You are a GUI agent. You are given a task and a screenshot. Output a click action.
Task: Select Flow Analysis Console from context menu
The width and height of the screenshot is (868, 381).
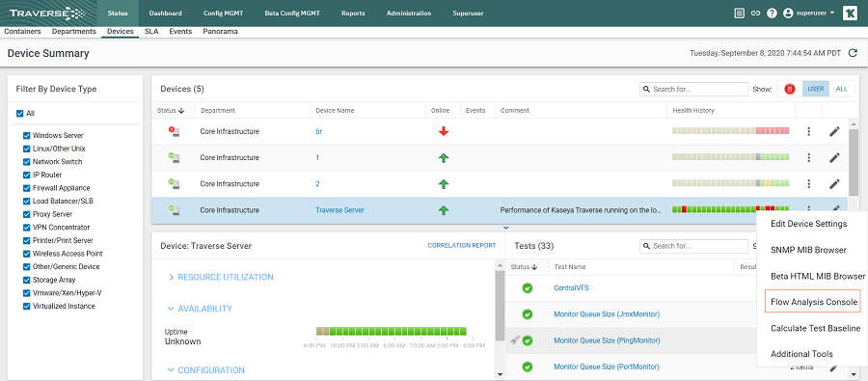click(x=814, y=302)
